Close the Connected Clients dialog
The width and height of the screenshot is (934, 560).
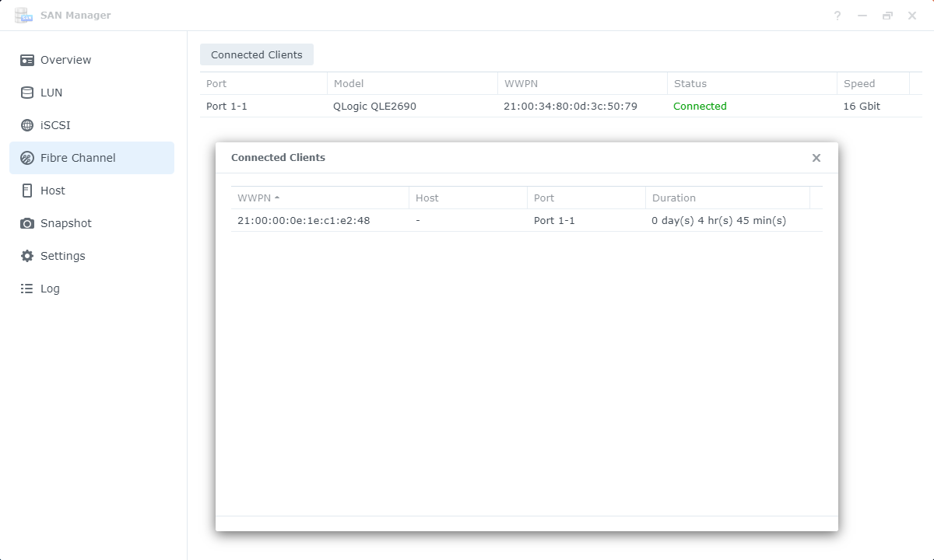point(816,158)
